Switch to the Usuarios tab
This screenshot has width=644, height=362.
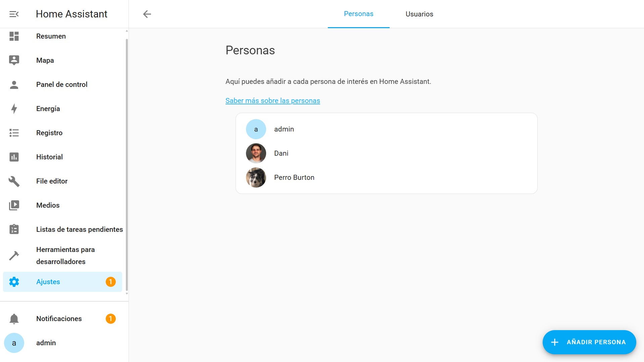[x=419, y=14]
